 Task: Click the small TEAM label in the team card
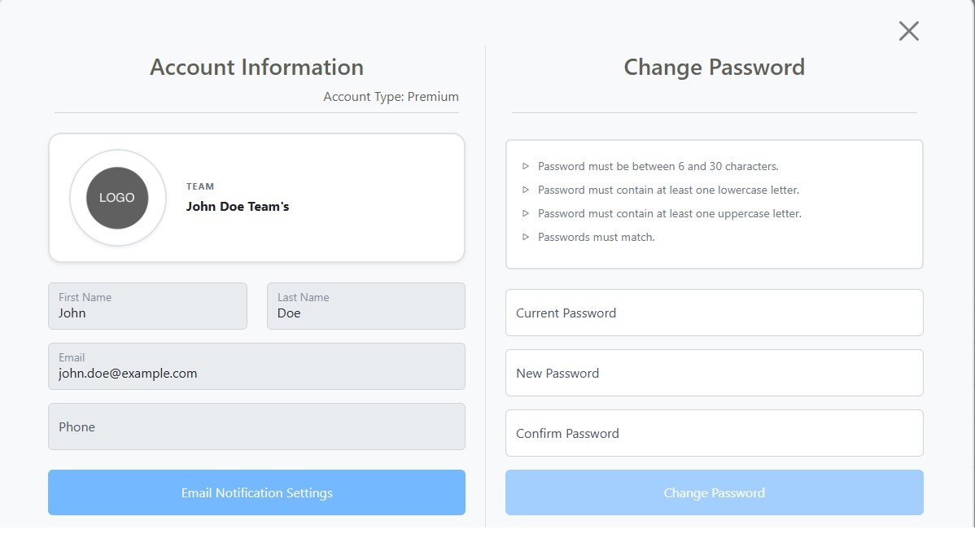click(x=200, y=186)
